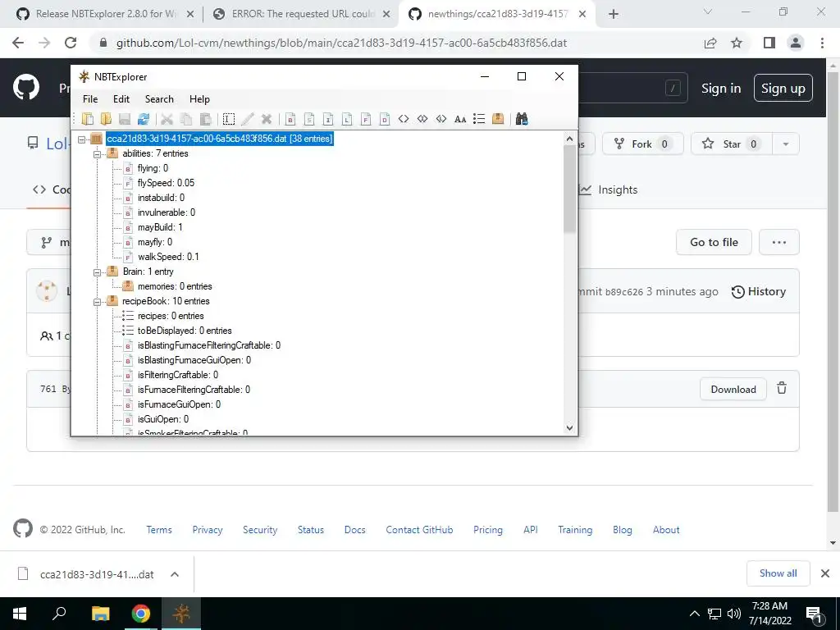
Task: Add a Byte tag via toolbar
Action: [x=290, y=119]
